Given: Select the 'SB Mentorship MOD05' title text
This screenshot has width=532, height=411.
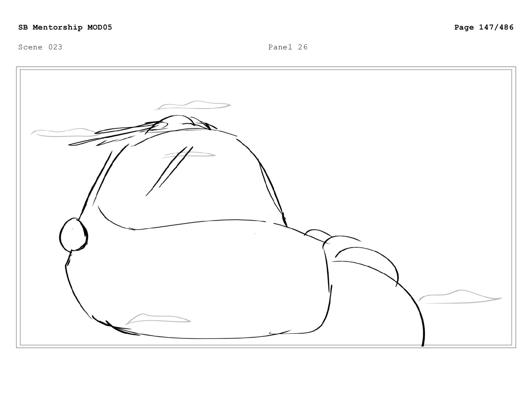Looking at the screenshot, I should click(65, 27).
